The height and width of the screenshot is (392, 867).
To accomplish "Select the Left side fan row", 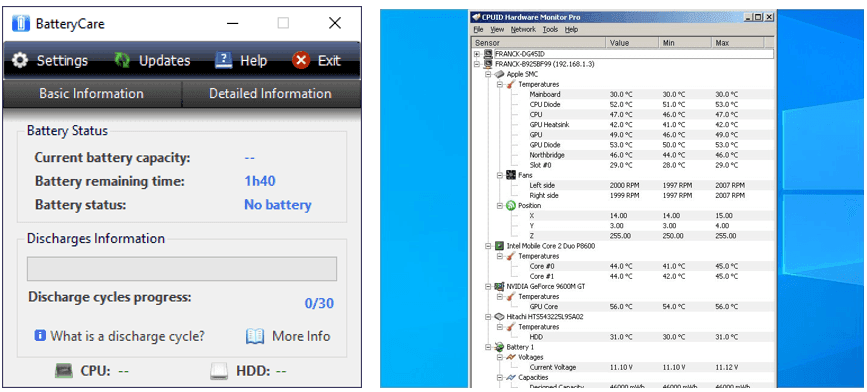I will [623, 185].
